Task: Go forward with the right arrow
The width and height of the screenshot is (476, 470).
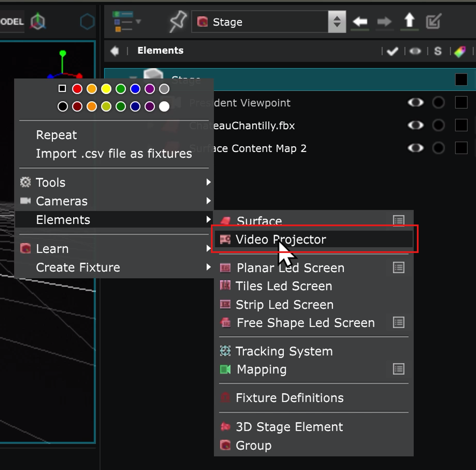Action: (384, 22)
